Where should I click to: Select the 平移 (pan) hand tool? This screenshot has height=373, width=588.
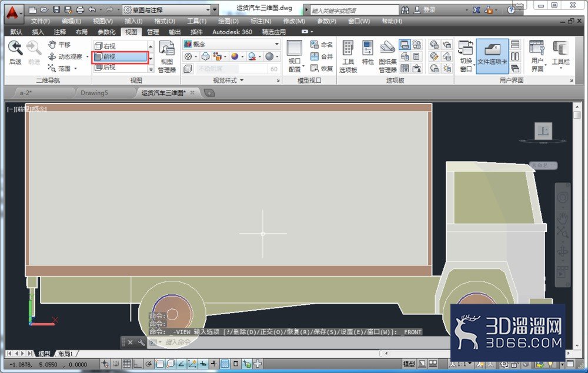tap(52, 45)
